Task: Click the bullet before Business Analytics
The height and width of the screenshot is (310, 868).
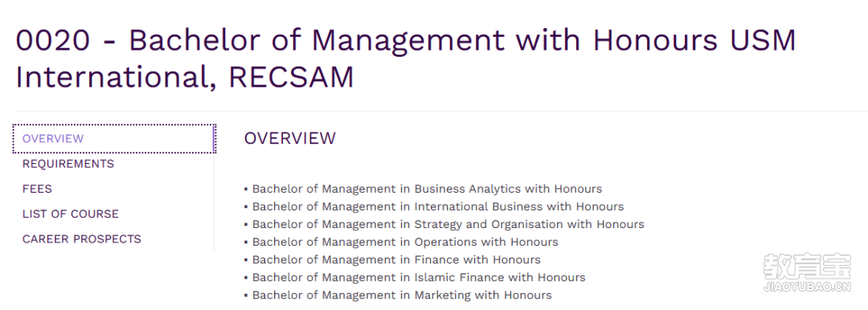Action: pos(246,190)
